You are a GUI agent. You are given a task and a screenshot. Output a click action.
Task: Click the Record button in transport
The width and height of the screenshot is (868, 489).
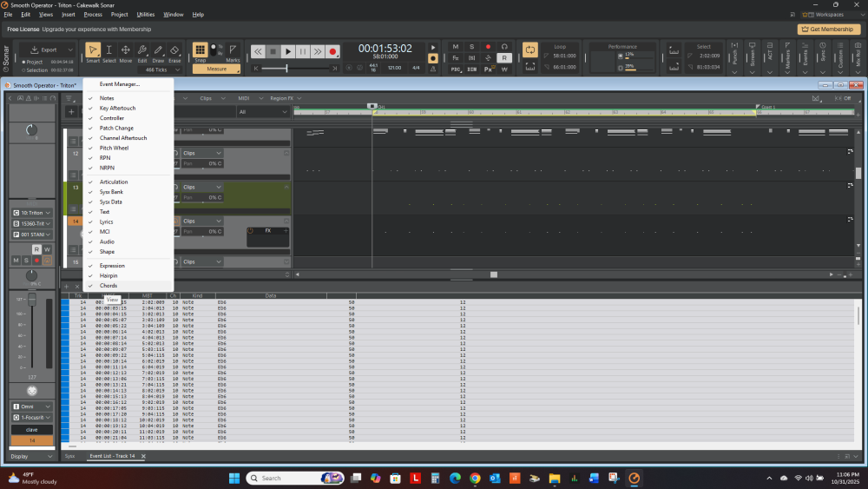332,52
